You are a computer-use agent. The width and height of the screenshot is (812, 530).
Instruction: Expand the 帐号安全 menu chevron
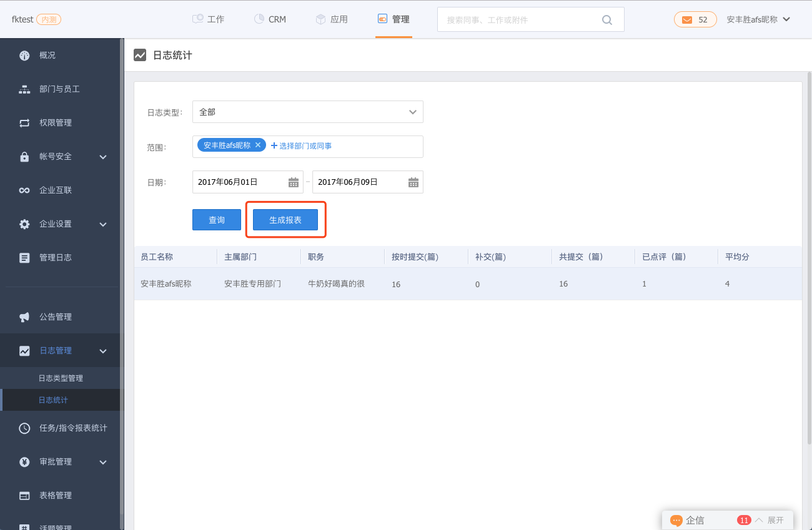click(104, 157)
